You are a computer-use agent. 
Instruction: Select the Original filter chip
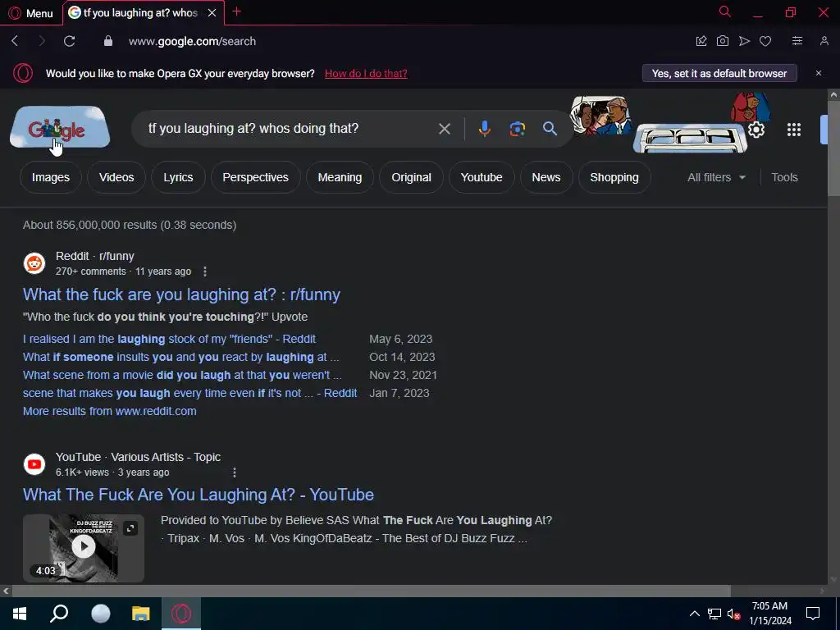(x=411, y=177)
